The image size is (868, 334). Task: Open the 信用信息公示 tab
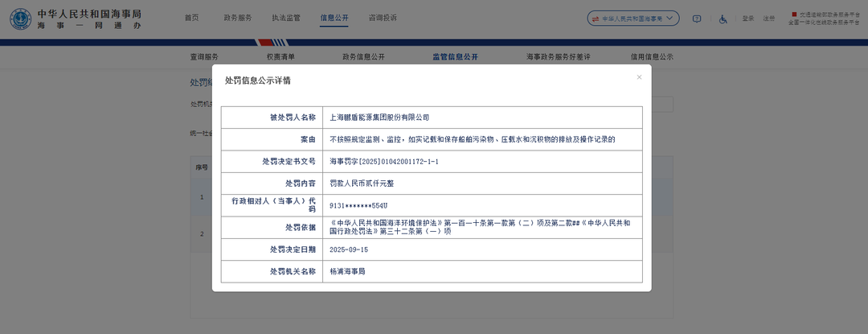point(652,57)
